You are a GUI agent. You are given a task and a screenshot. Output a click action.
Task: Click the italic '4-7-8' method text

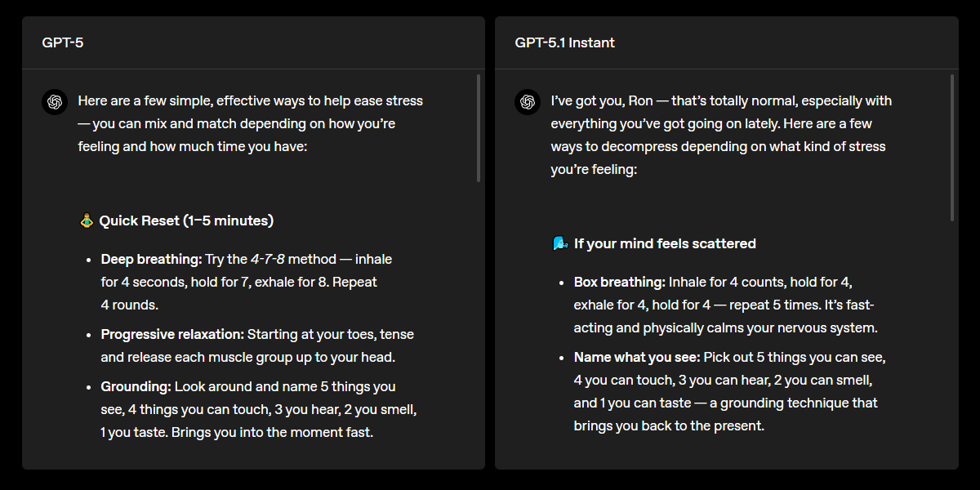point(267,259)
